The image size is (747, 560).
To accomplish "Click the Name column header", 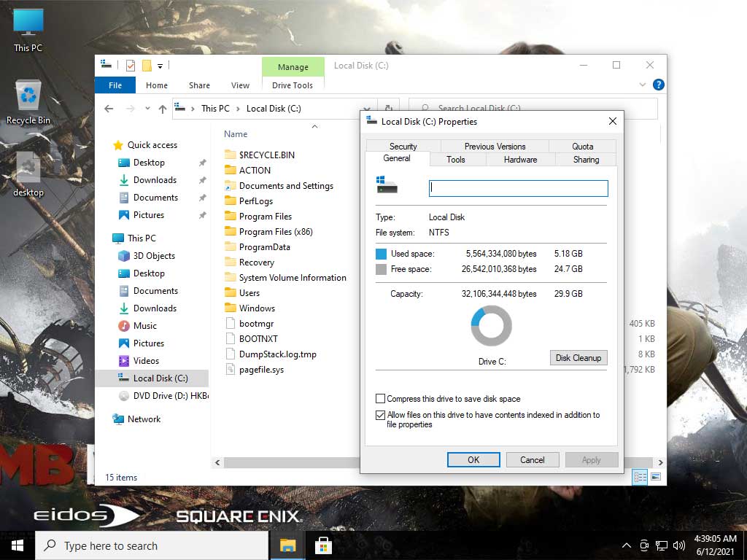I will point(236,134).
